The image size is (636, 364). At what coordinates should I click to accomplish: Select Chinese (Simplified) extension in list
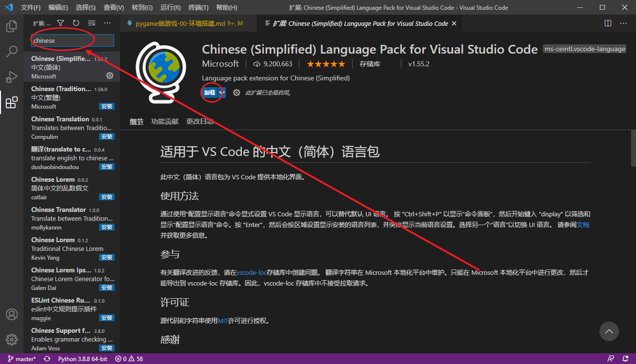tap(72, 67)
